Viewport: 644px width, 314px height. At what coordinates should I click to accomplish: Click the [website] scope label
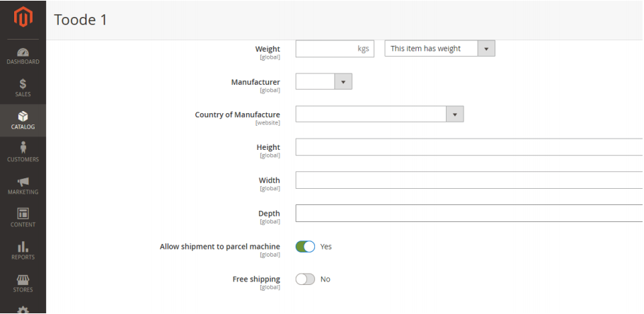click(268, 123)
